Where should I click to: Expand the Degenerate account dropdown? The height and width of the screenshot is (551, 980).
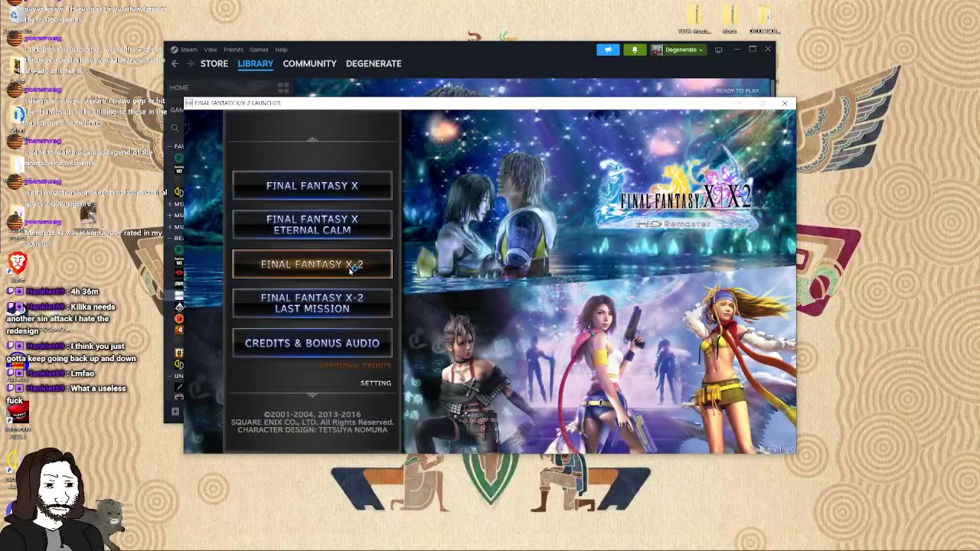[x=684, y=50]
